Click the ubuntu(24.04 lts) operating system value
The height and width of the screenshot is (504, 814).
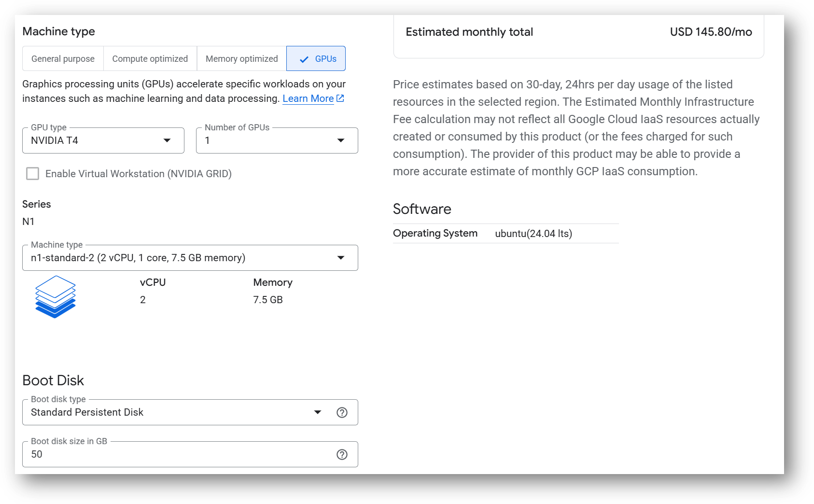pyautogui.click(x=533, y=234)
